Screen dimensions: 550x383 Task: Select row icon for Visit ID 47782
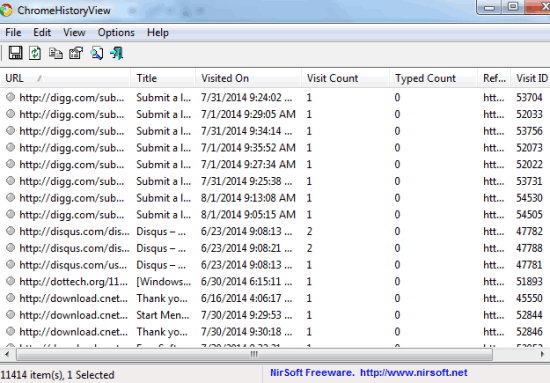point(11,231)
